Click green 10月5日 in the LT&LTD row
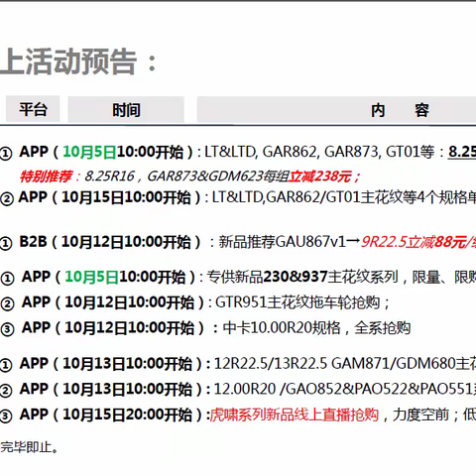 pos(89,152)
